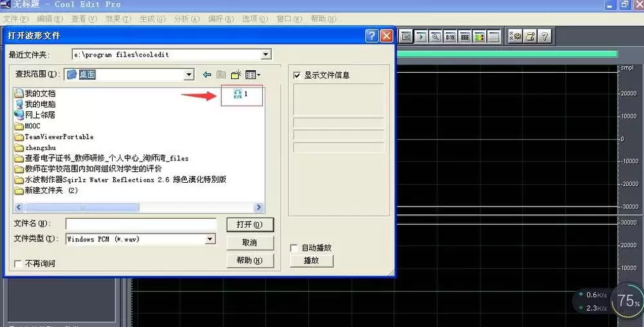Enable the 自动播放 checkbox
The width and height of the screenshot is (644, 327).
pos(294,248)
